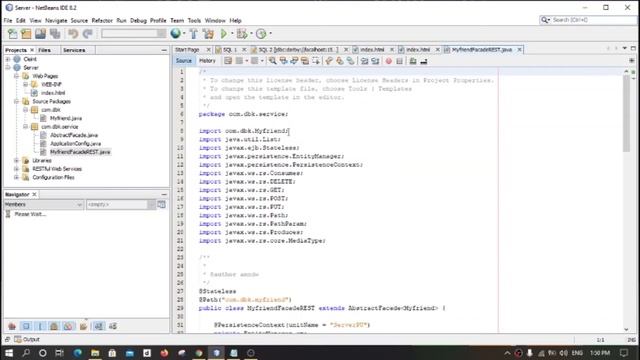
Task: Collapse the Source Packages folder
Action: (17, 101)
